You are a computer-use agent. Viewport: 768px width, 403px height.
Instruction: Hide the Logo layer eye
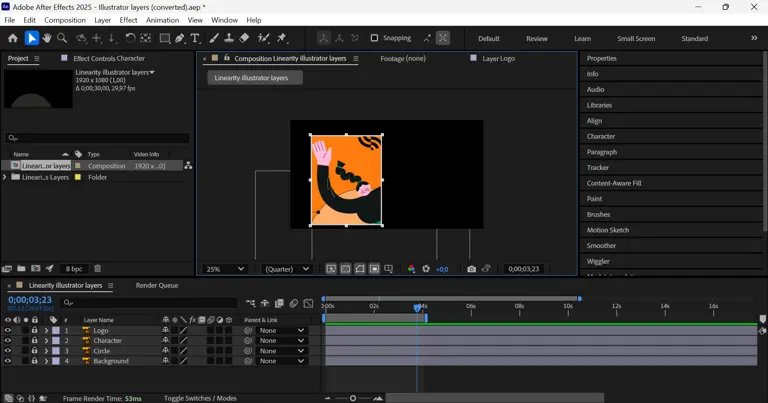[7, 331]
